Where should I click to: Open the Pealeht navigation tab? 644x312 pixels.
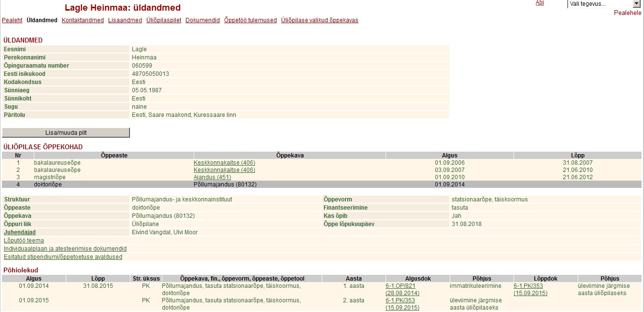click(12, 20)
